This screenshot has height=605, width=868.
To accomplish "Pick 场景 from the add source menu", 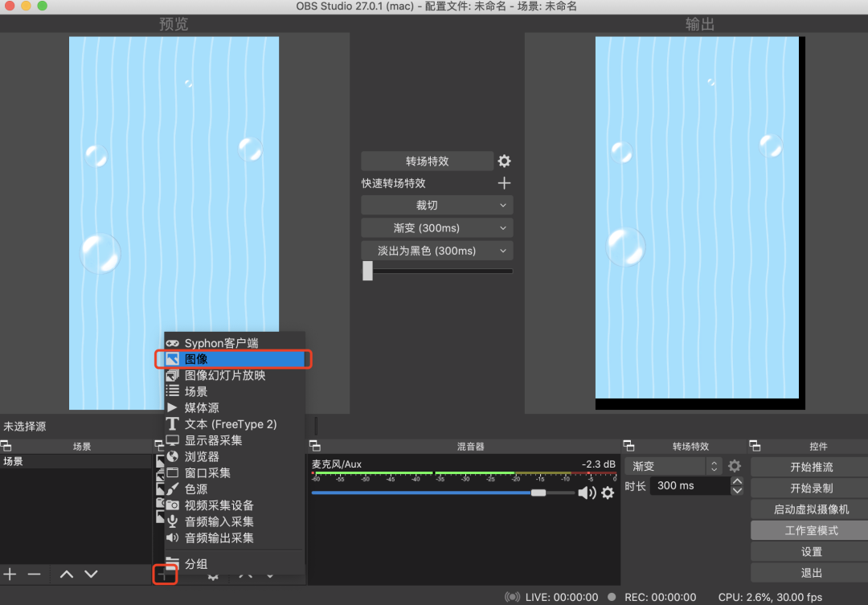I will click(235, 391).
